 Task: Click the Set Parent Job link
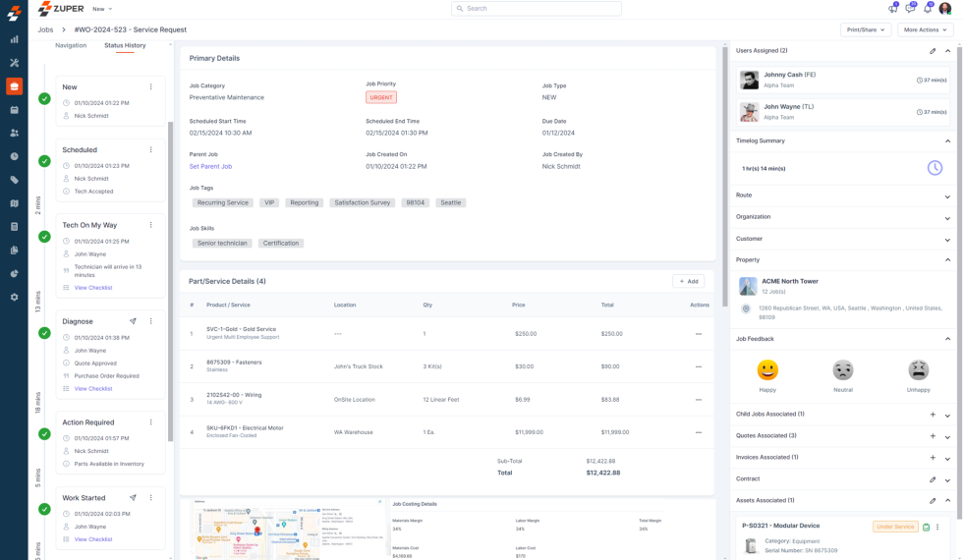click(210, 167)
